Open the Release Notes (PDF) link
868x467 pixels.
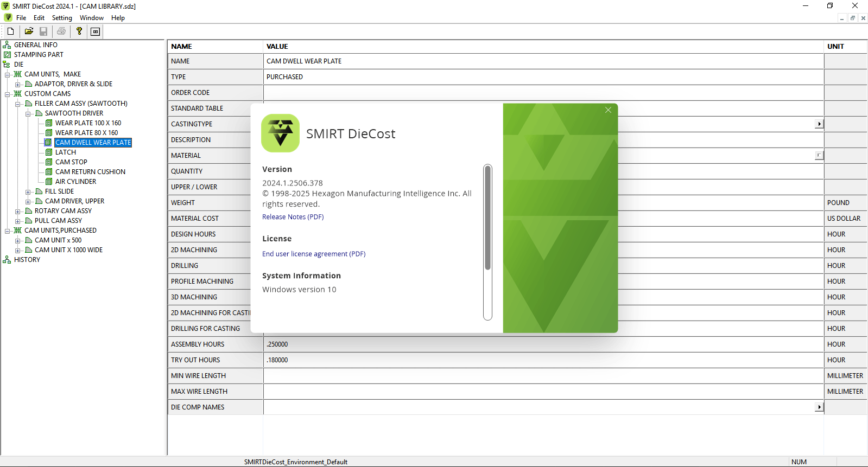click(293, 217)
